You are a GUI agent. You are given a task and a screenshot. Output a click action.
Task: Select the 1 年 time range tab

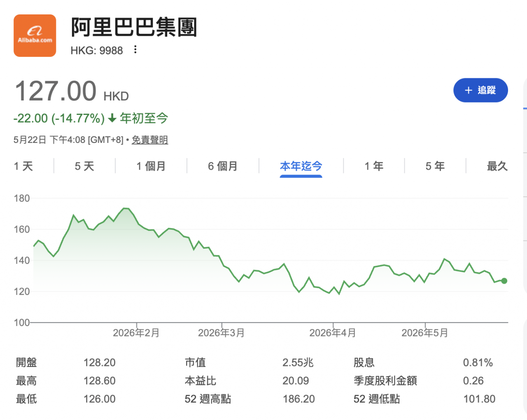pyautogui.click(x=374, y=166)
